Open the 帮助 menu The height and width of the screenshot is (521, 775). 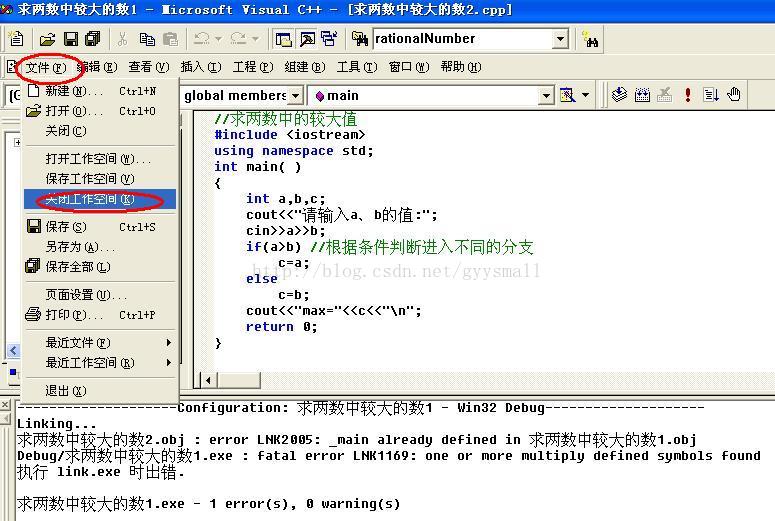tap(461, 67)
